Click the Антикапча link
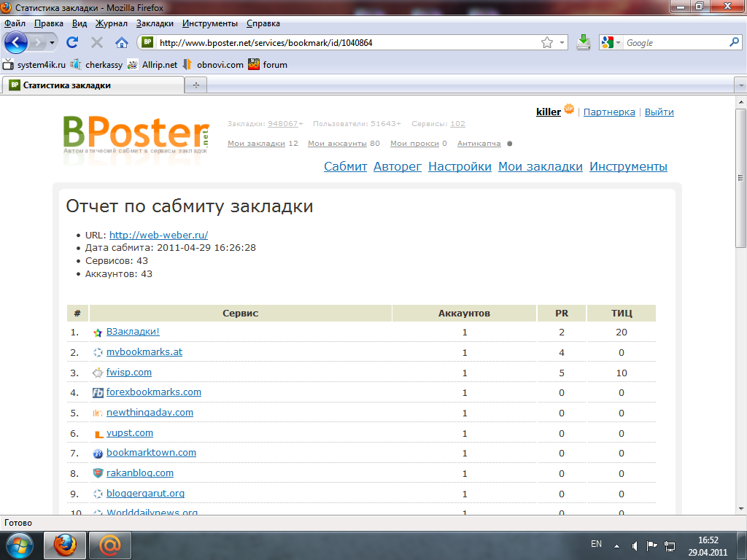This screenshot has width=747, height=560. click(x=479, y=144)
